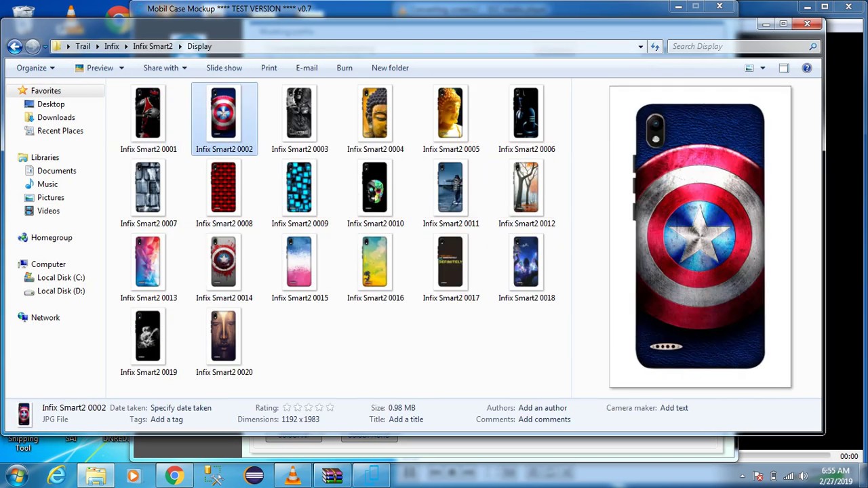Toggle the preview pane icon
Image resolution: width=868 pixels, height=488 pixels.
pos(784,68)
